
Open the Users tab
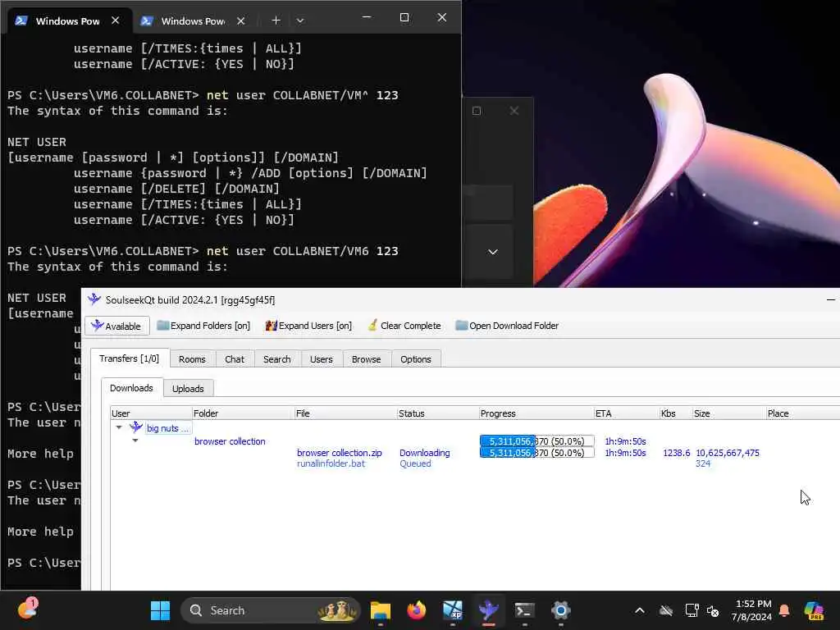321,359
